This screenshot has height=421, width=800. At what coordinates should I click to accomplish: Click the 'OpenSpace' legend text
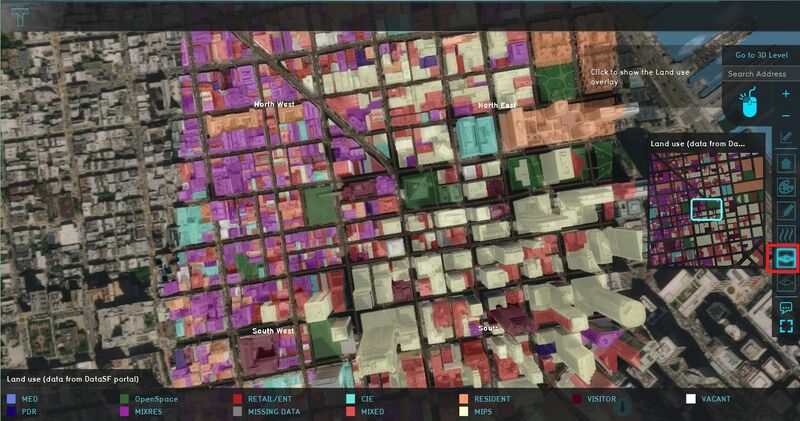coord(156,399)
